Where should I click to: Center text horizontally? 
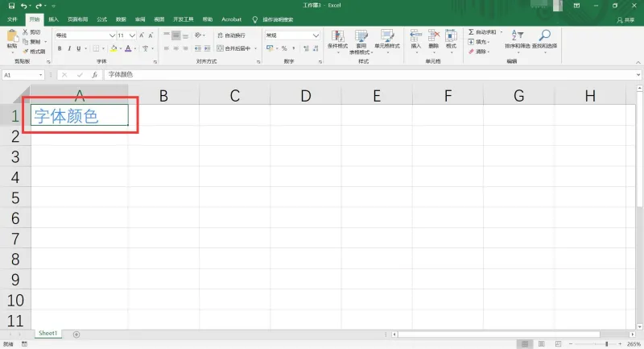click(175, 48)
